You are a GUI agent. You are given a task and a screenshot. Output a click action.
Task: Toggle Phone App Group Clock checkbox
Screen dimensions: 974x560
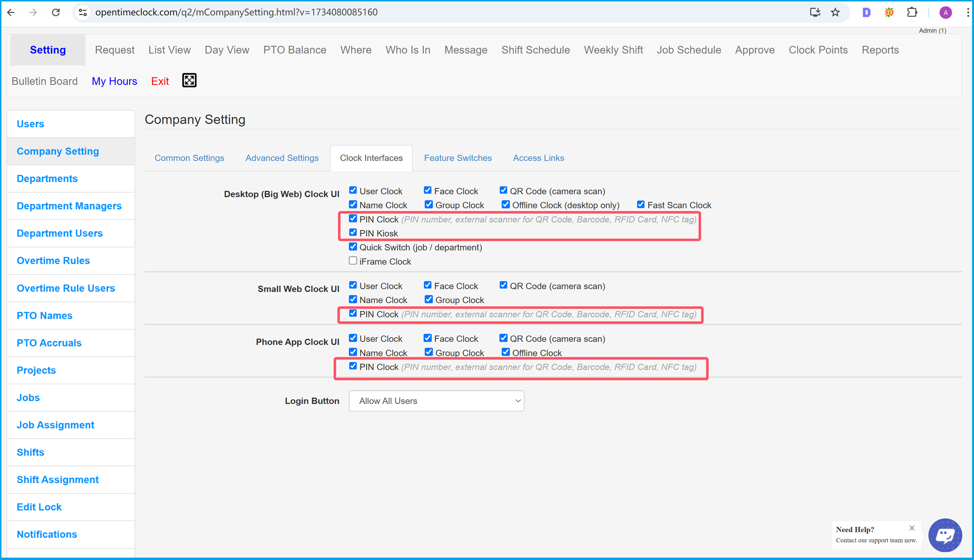429,352
